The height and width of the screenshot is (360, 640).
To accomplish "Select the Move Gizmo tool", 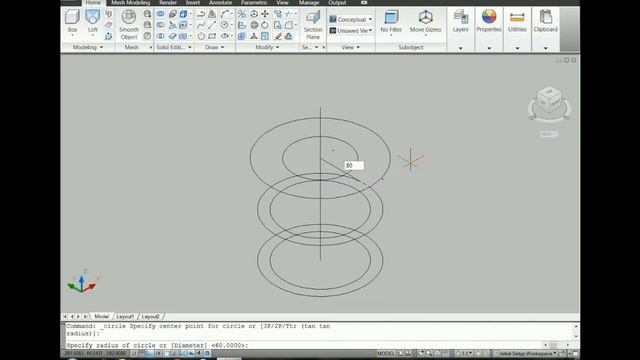I will tap(425, 22).
